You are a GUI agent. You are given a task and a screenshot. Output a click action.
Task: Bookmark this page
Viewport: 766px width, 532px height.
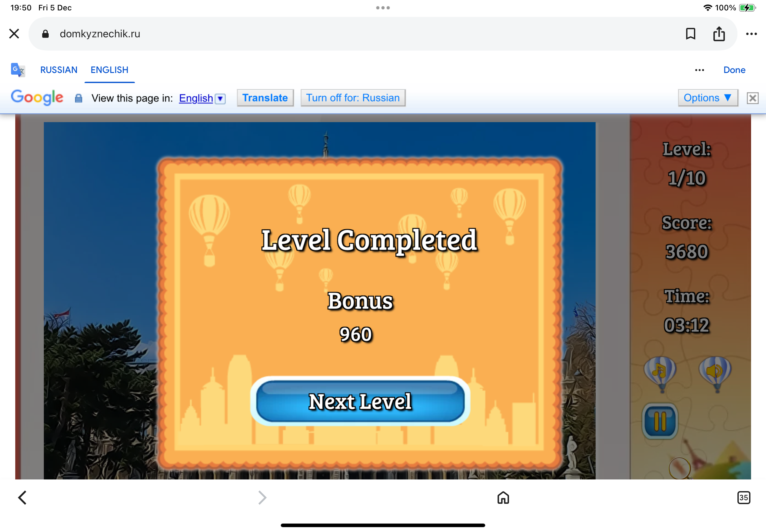[x=690, y=34]
